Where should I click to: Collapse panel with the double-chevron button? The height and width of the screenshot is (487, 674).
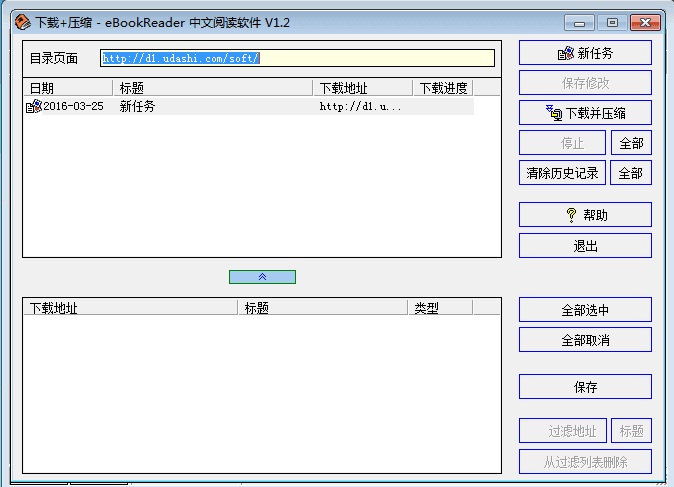(262, 277)
